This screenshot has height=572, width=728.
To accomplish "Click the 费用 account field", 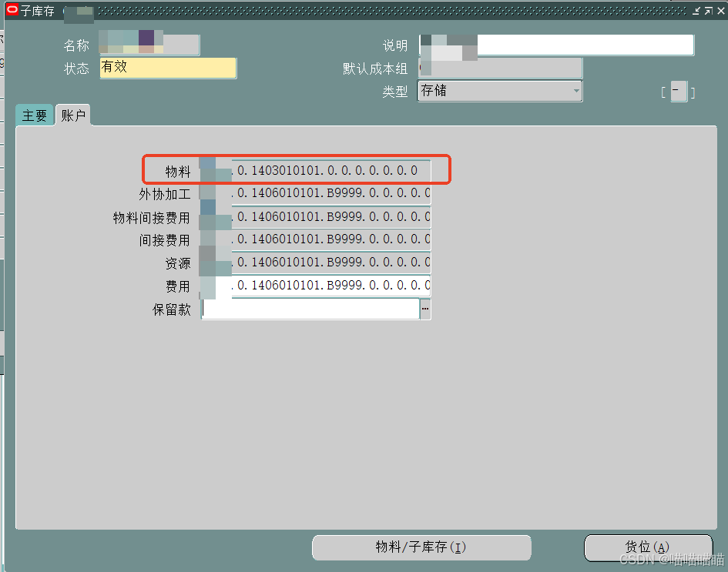I will 316,286.
